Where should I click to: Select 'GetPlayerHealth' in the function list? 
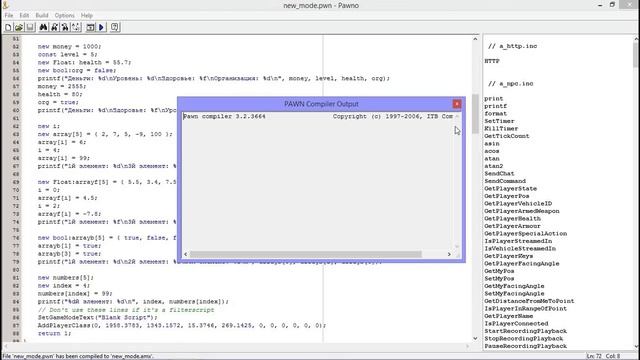pyautogui.click(x=512, y=218)
